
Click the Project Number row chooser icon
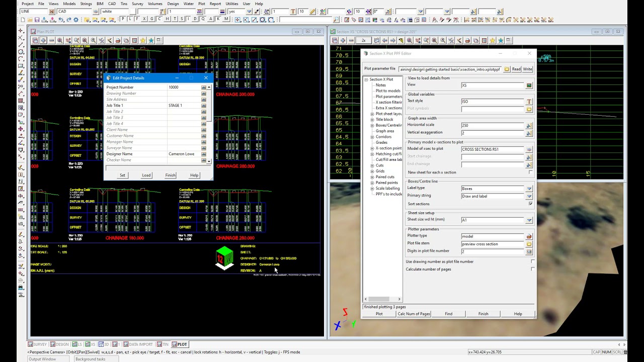tap(204, 87)
